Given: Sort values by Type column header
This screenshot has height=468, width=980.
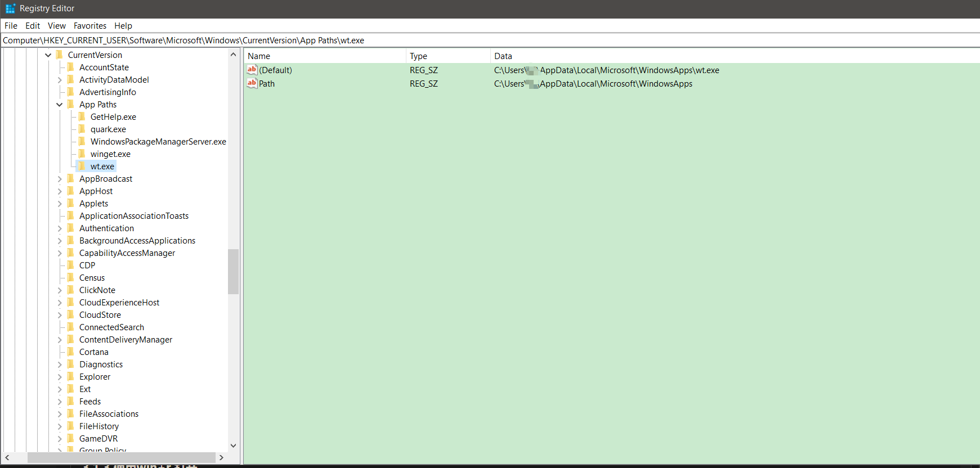Looking at the screenshot, I should pyautogui.click(x=448, y=56).
